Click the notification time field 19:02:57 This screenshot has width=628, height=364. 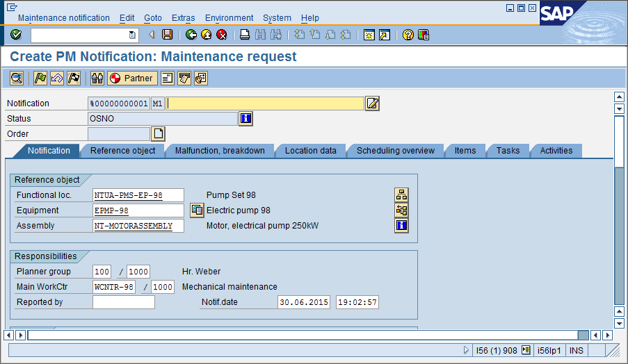[x=357, y=302]
